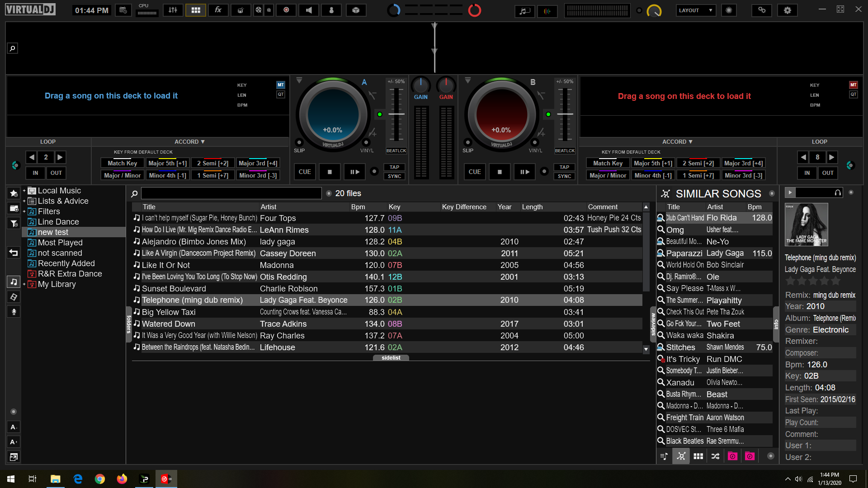Select the music note browser icon in sidebar
This screenshot has height=488, width=868.
[x=14, y=282]
